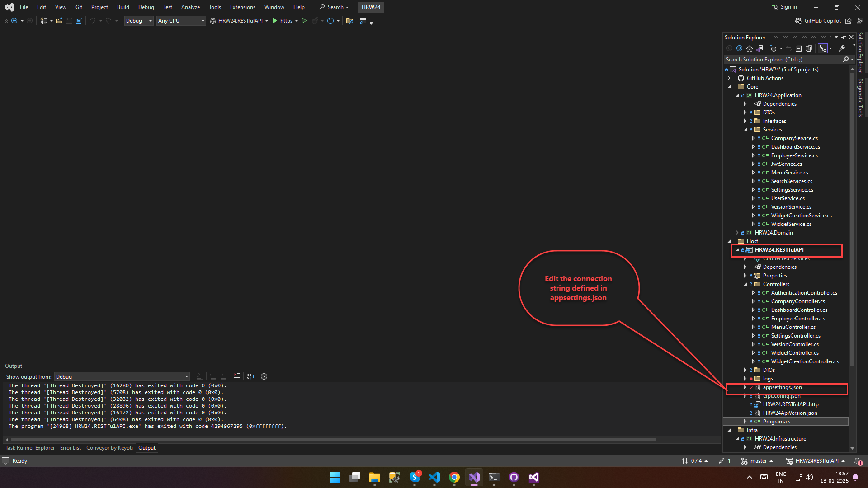Clear all text in Output window
The height and width of the screenshot is (488, 868).
coord(237,376)
